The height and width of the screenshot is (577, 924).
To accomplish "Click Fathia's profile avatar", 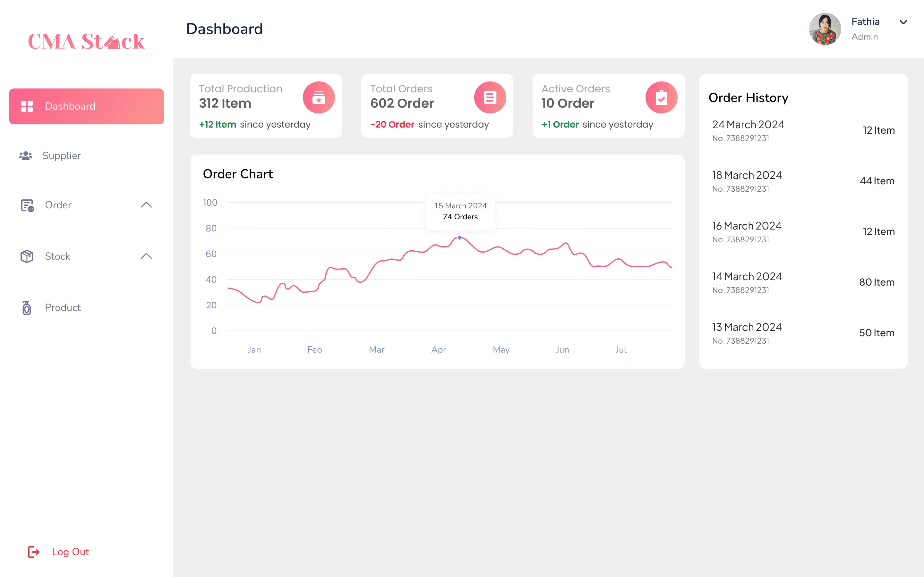I will [x=825, y=29].
